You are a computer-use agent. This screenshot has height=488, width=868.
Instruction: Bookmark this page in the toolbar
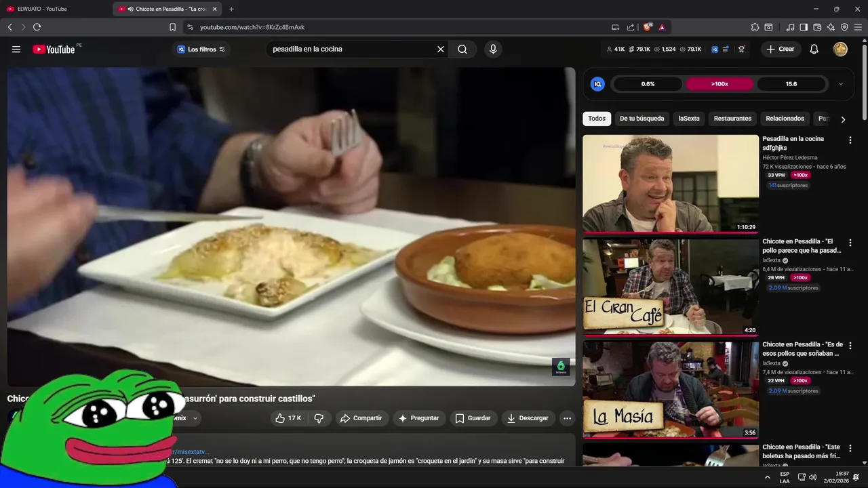coord(172,27)
